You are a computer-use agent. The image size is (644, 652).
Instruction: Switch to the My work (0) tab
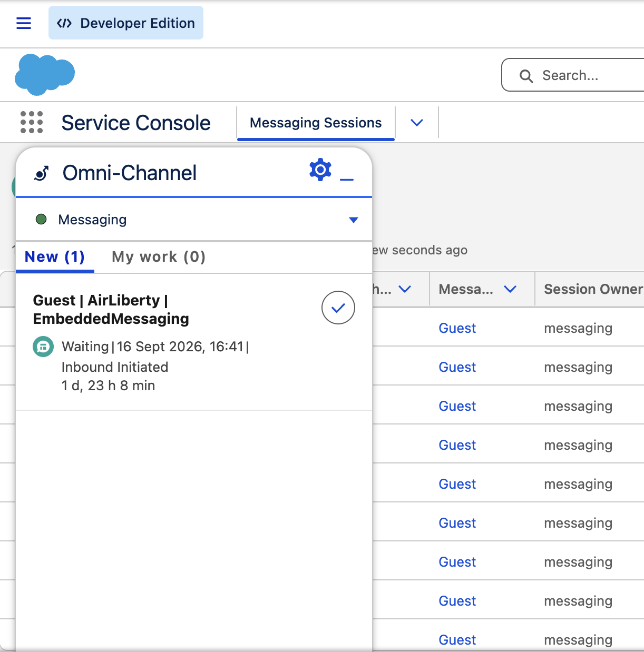tap(159, 257)
